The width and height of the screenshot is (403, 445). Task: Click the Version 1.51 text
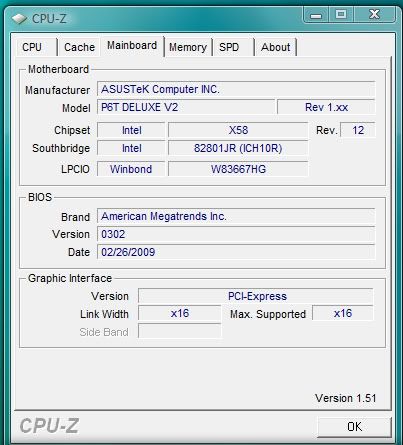tap(345, 398)
